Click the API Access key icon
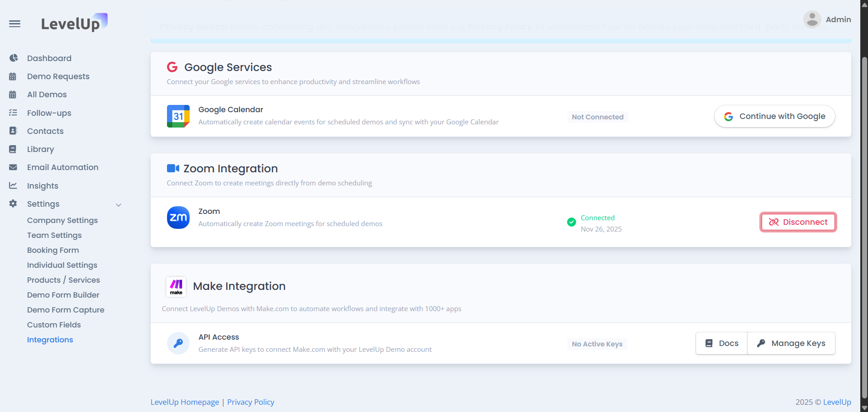 point(178,343)
